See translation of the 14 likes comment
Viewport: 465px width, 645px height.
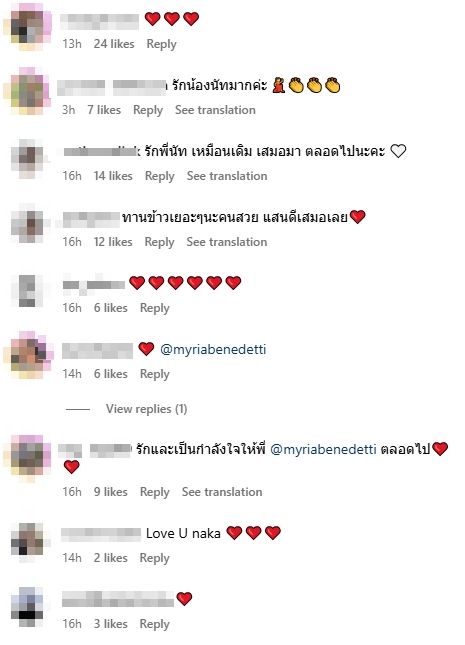(x=227, y=176)
